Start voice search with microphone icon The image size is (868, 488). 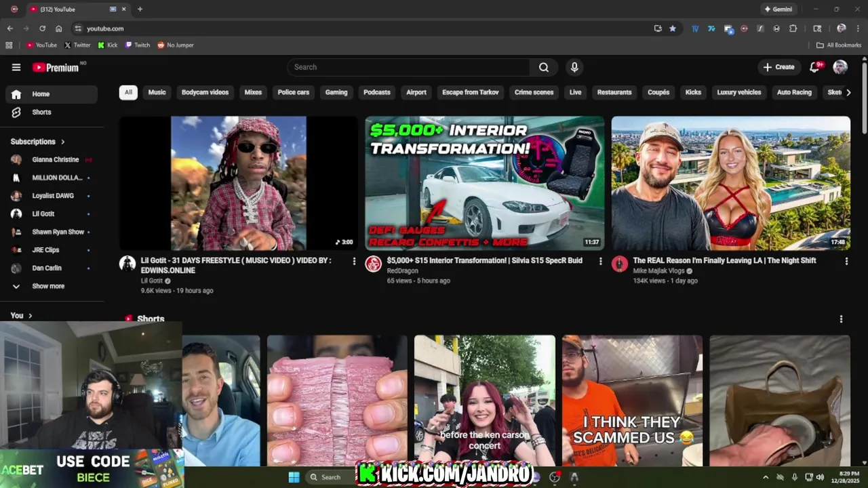point(574,67)
